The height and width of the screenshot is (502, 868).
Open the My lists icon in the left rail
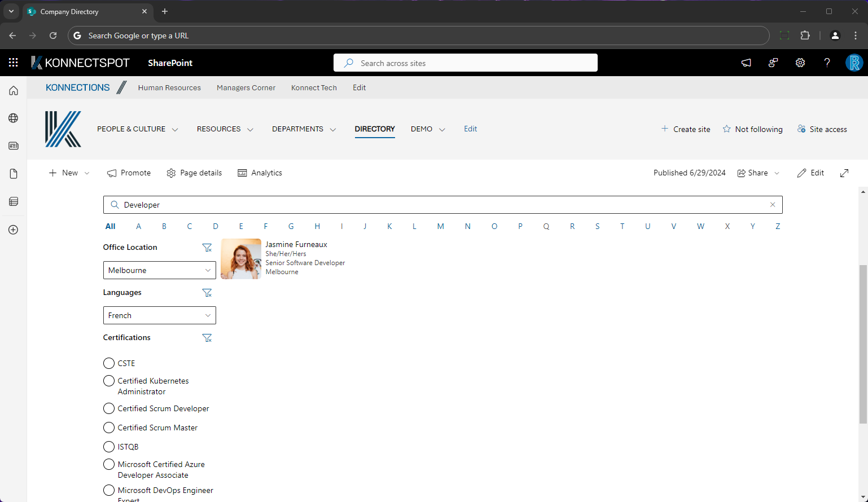[14, 201]
